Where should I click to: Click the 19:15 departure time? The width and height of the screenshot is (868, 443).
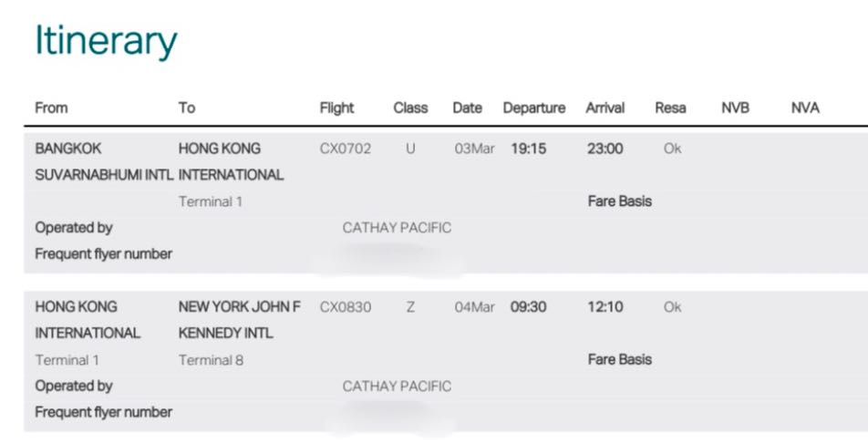pos(528,149)
